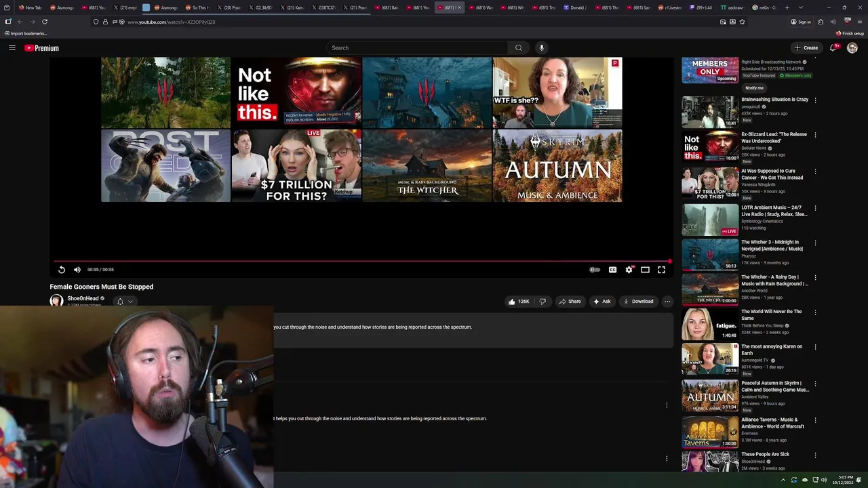Download the video
This screenshot has width=868, height=488.
point(638,302)
